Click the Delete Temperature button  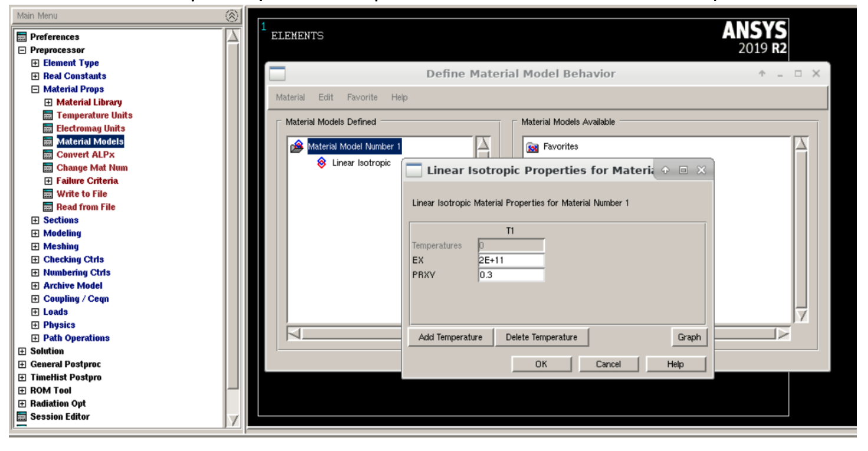click(x=541, y=337)
